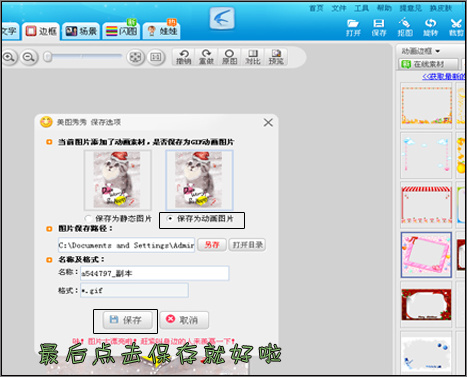Click the 打开目录 open-folder button

pyautogui.click(x=247, y=245)
